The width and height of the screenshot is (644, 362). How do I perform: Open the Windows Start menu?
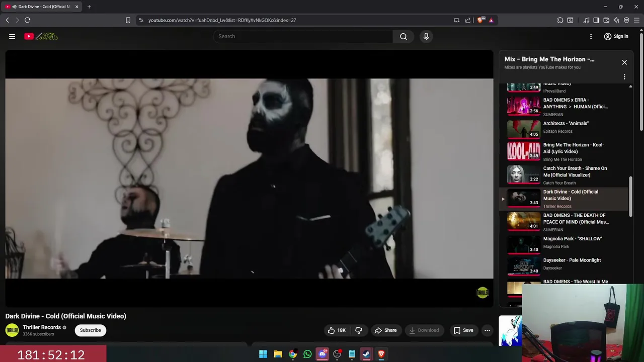263,354
